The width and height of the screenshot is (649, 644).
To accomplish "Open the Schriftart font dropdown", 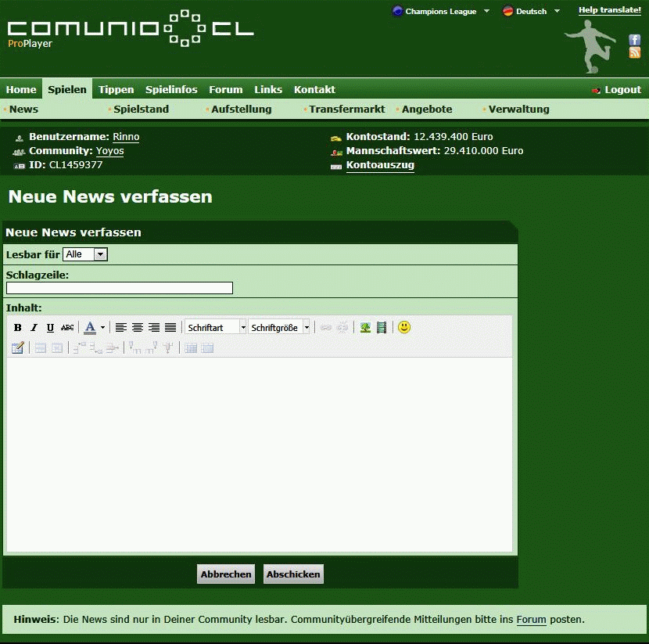I will click(x=216, y=328).
